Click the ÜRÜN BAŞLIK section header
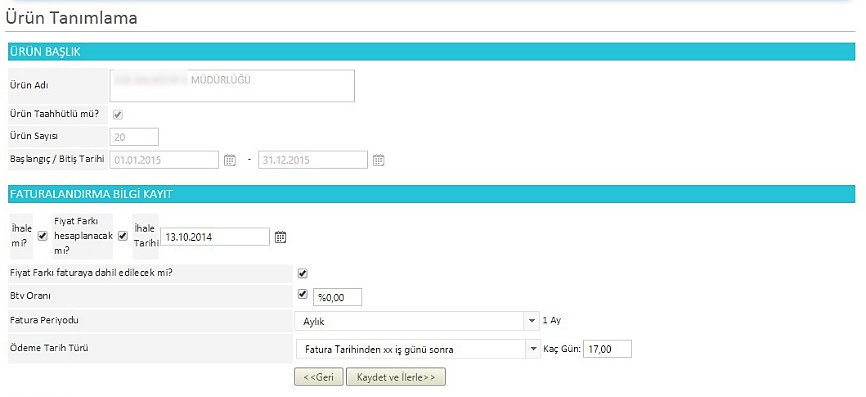This screenshot has width=866, height=397. coord(431,52)
